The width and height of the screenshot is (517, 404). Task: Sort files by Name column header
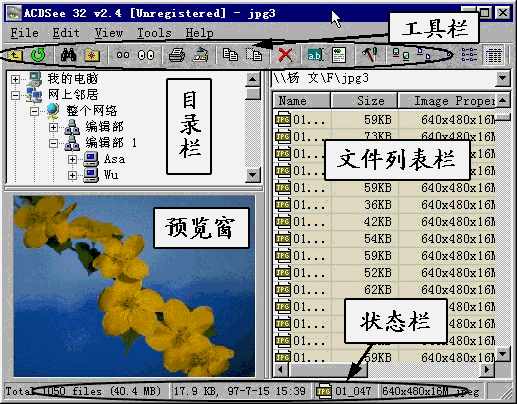point(302,101)
